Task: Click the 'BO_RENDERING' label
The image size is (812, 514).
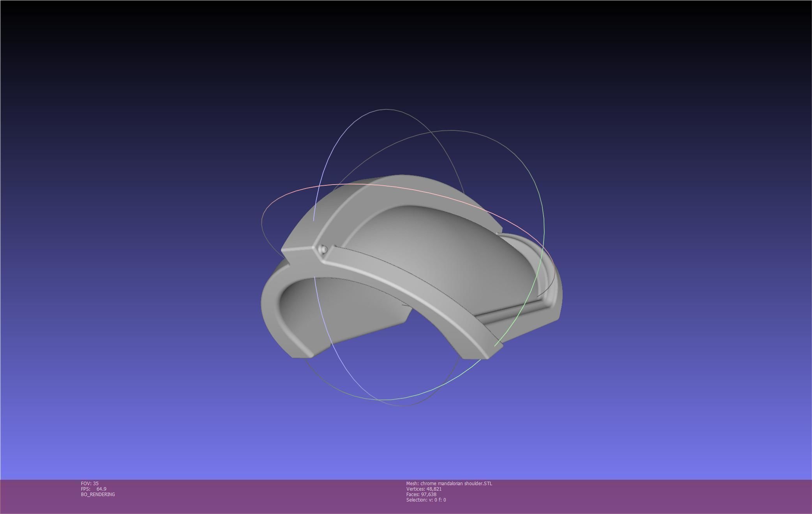Action: (98, 494)
